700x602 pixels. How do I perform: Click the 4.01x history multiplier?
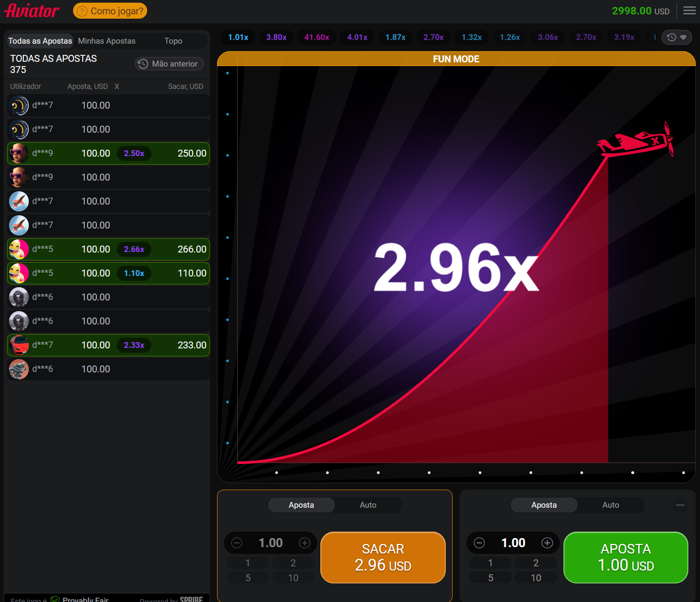coord(357,37)
